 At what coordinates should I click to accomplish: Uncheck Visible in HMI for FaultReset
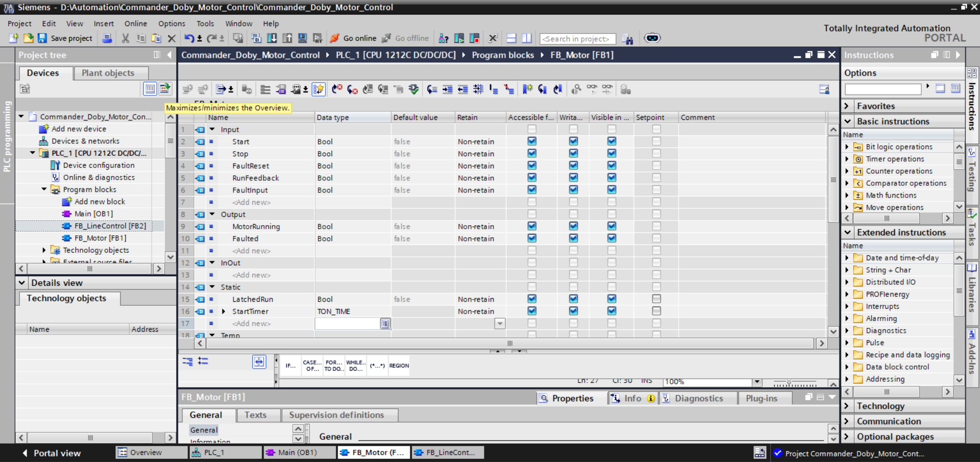tap(612, 165)
